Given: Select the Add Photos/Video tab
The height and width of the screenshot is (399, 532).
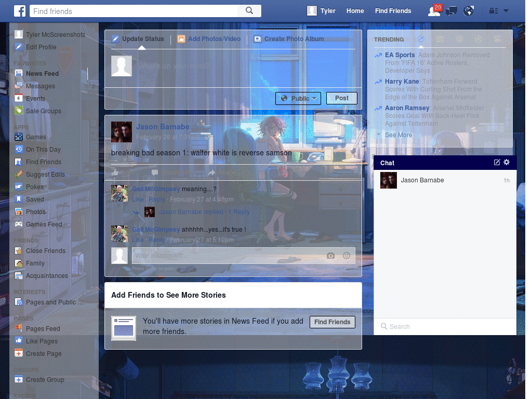Looking at the screenshot, I should [209, 39].
